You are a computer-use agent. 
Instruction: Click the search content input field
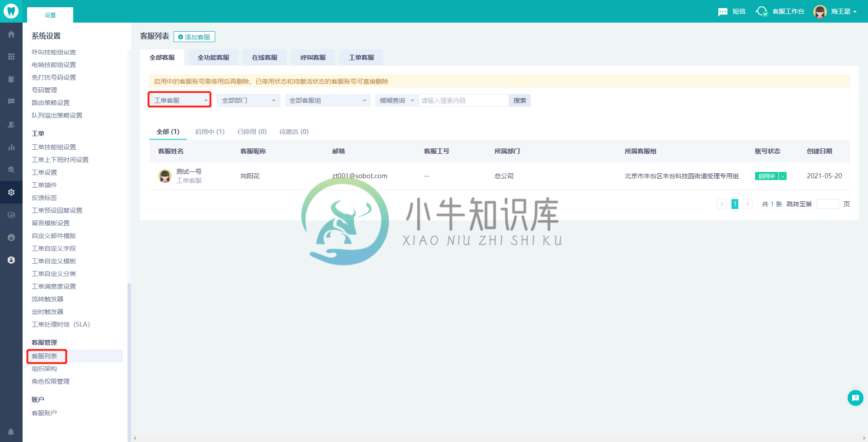tap(464, 100)
